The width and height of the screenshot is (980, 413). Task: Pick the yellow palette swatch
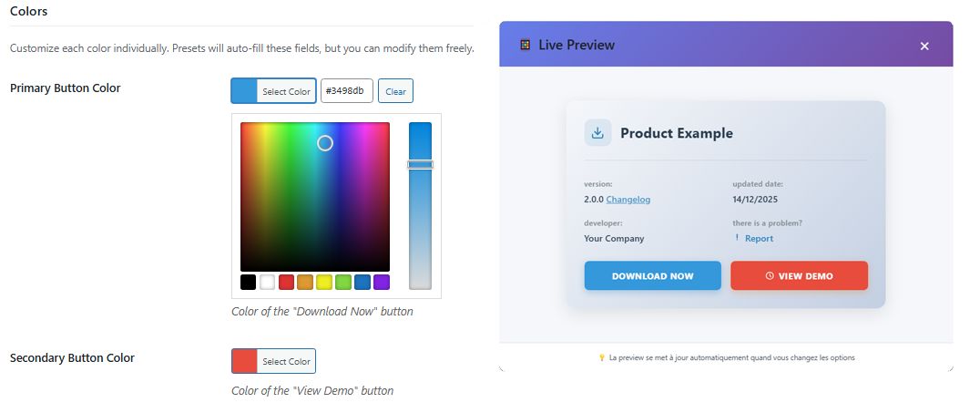pyautogui.click(x=324, y=283)
